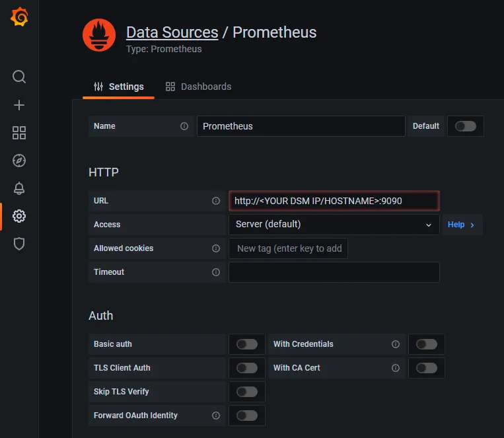504x438 pixels.
Task: Click the Auth section heading
Action: click(101, 316)
